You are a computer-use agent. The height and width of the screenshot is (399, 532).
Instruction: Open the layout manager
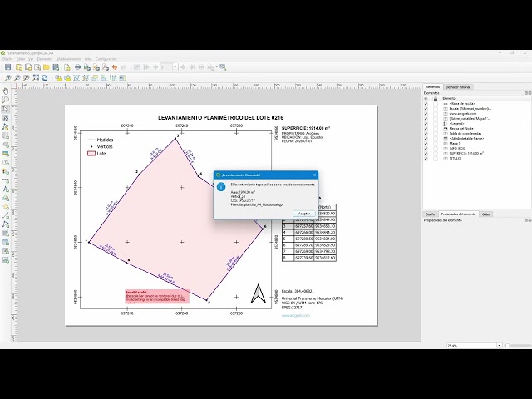tap(37, 67)
